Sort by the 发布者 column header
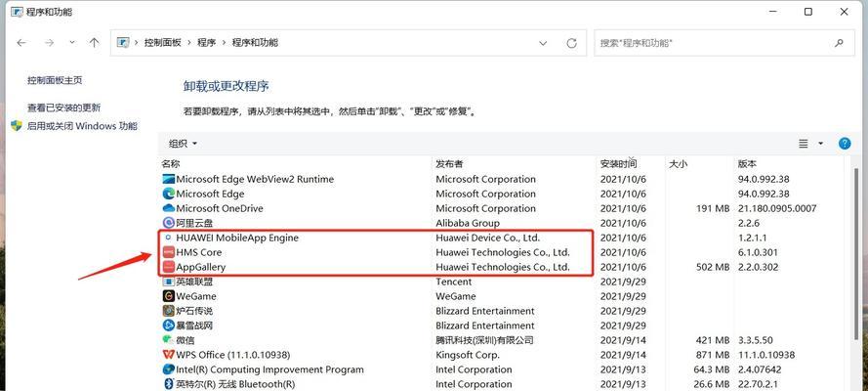The image size is (868, 391). [x=449, y=164]
